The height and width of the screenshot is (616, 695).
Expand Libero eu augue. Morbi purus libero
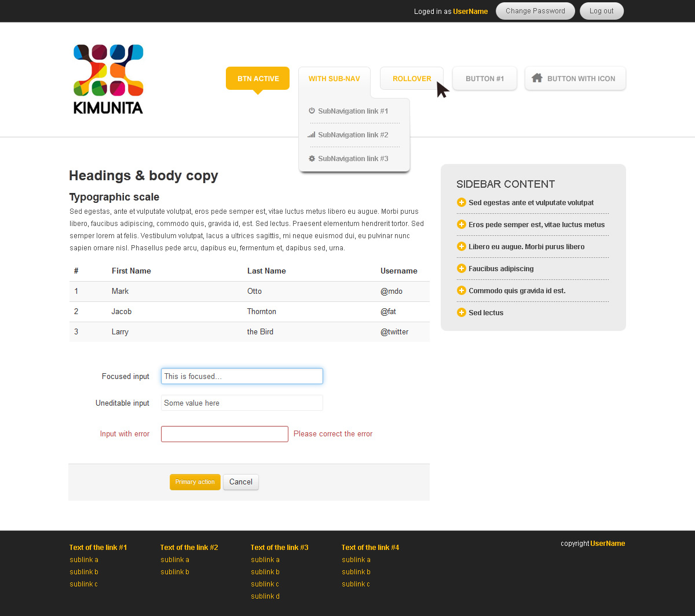[x=526, y=246]
